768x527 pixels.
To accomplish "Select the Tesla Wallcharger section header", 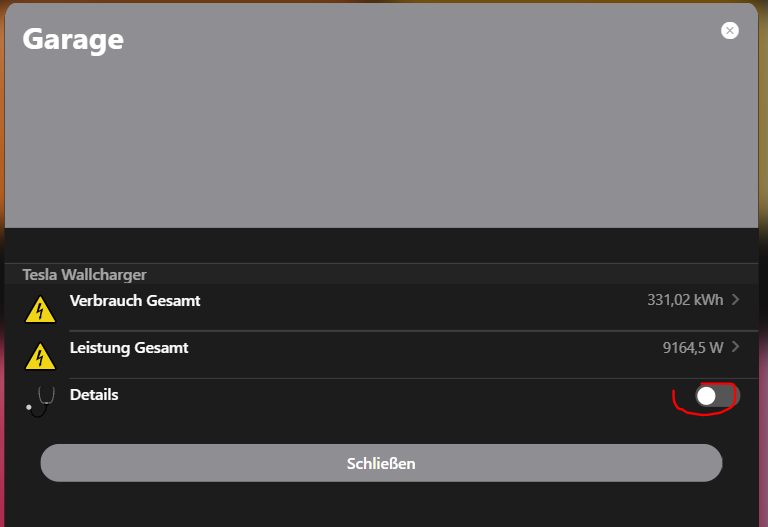I will (x=84, y=274).
